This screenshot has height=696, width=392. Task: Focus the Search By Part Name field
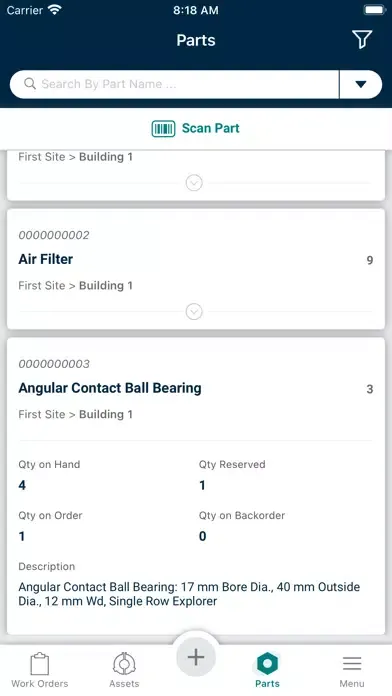(x=174, y=84)
